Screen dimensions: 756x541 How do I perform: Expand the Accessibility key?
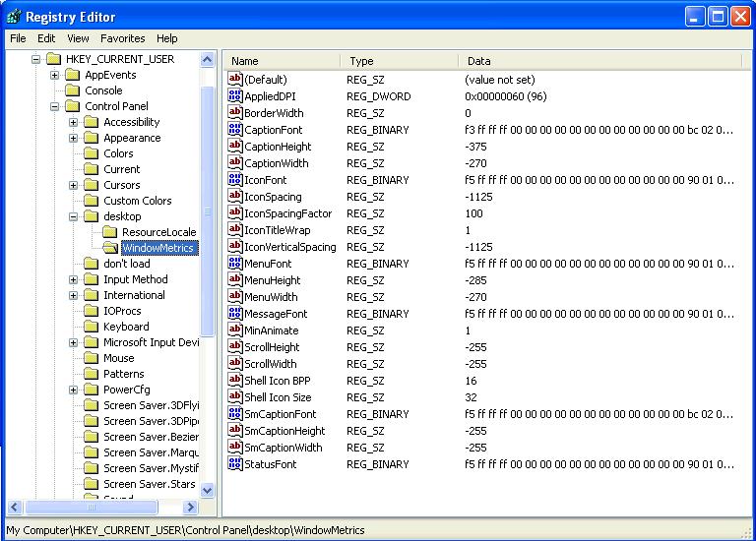click(73, 122)
